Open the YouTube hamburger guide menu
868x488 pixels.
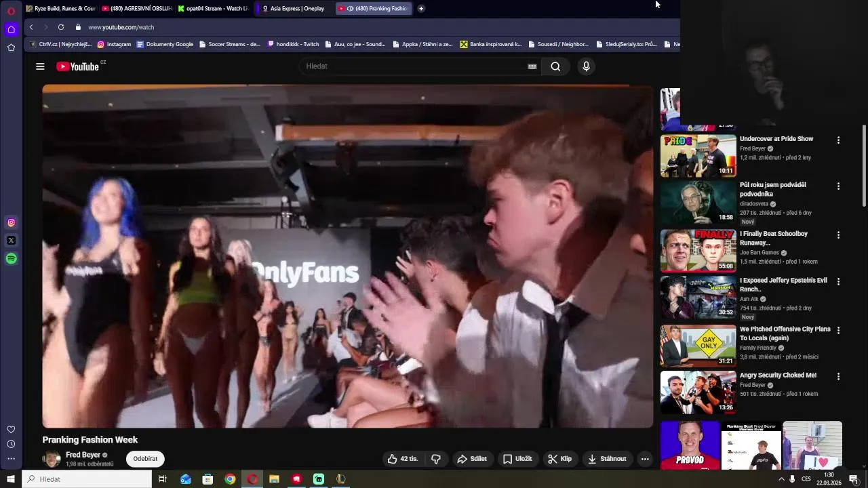pos(40,66)
